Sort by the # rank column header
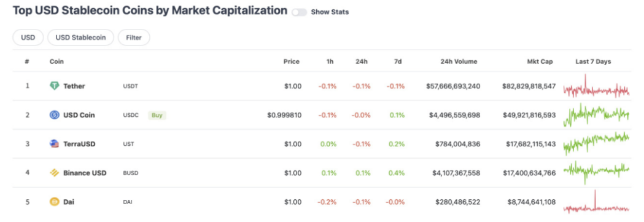 [x=27, y=61]
